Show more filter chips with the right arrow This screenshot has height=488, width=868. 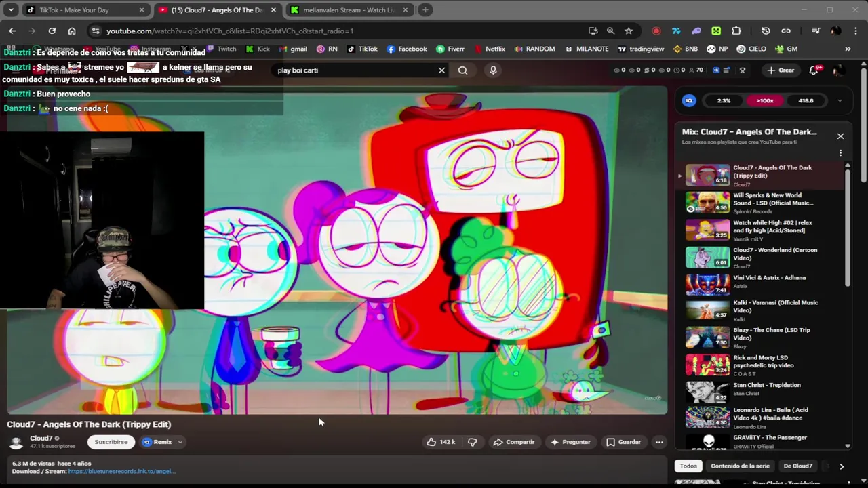[842, 466]
